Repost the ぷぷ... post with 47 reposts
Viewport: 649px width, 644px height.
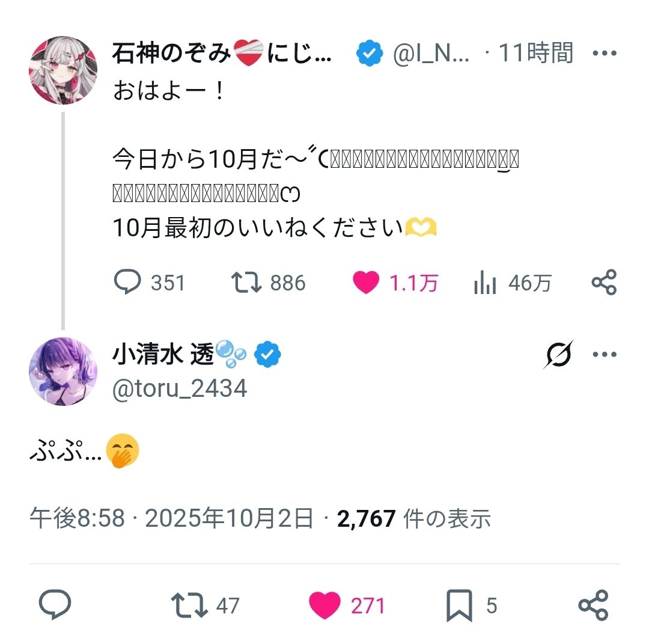pos(188,605)
